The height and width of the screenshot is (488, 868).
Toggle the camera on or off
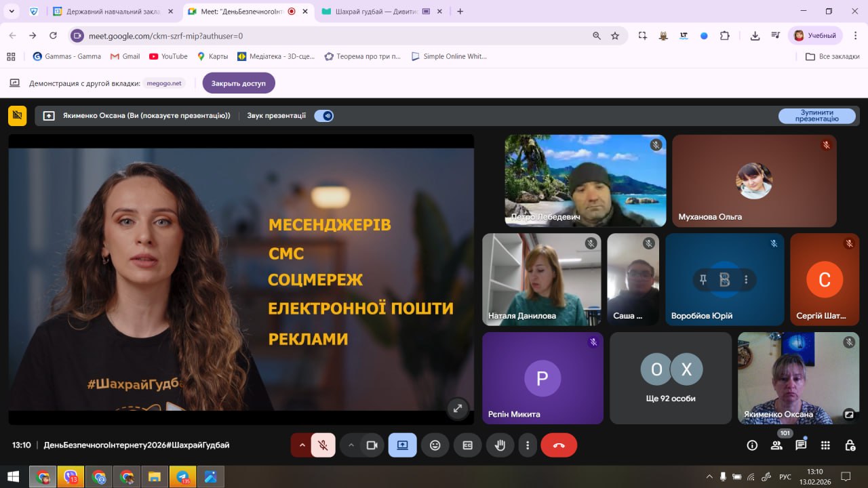click(372, 445)
